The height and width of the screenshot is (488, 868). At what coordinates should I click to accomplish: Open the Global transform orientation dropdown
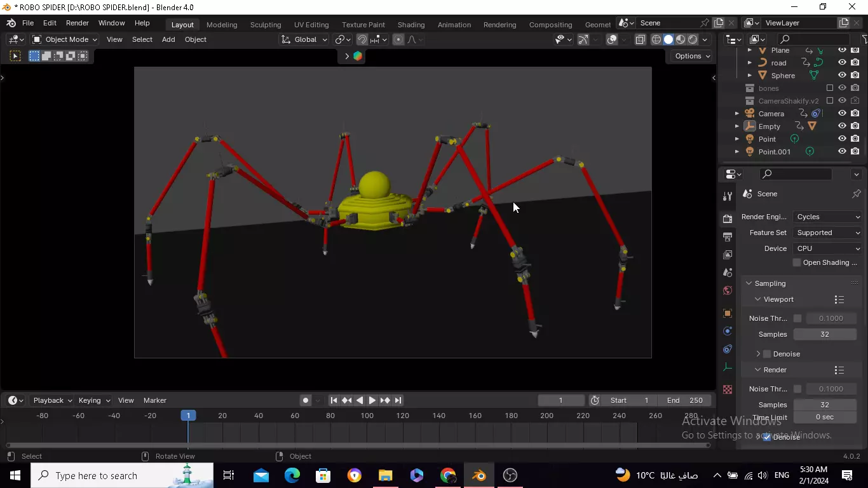pyautogui.click(x=304, y=39)
